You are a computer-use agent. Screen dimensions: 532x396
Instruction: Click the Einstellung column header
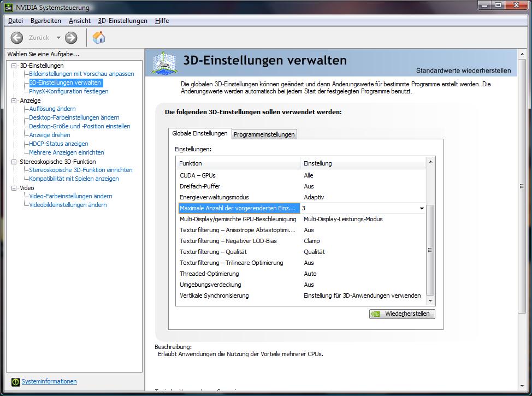(x=363, y=163)
